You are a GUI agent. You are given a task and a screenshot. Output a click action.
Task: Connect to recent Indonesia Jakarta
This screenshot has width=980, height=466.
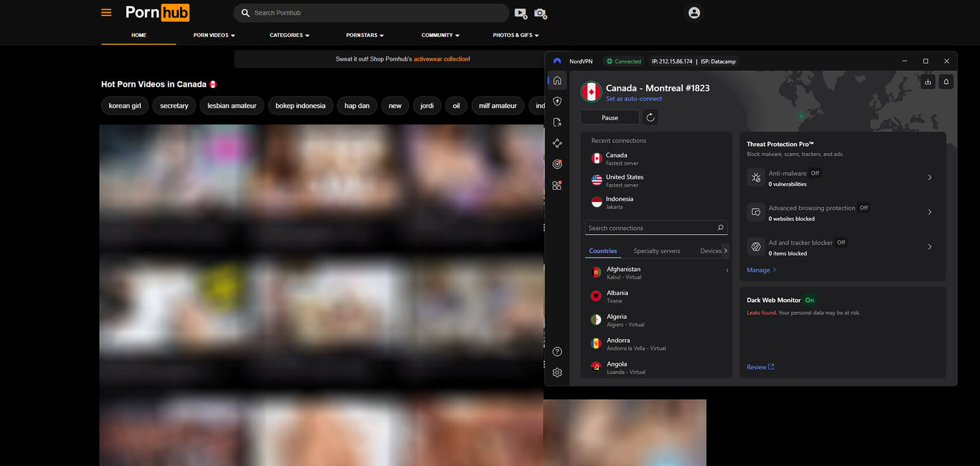point(655,202)
